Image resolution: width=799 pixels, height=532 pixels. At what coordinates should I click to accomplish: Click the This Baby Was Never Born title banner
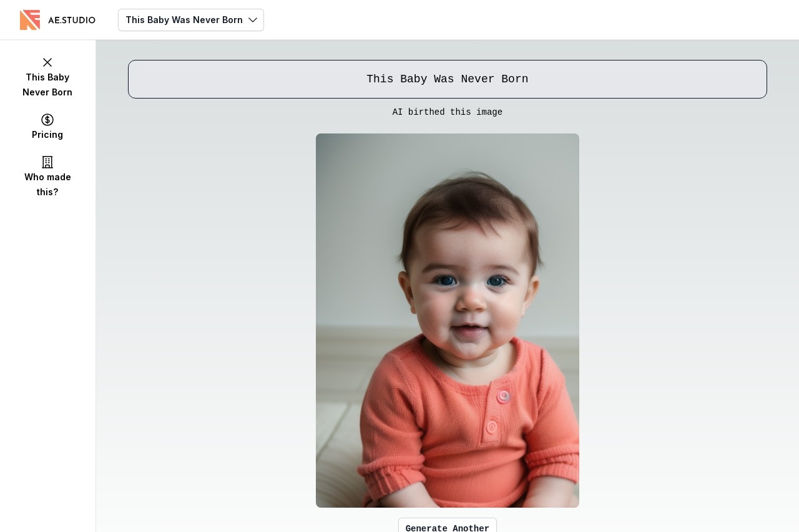point(448,79)
